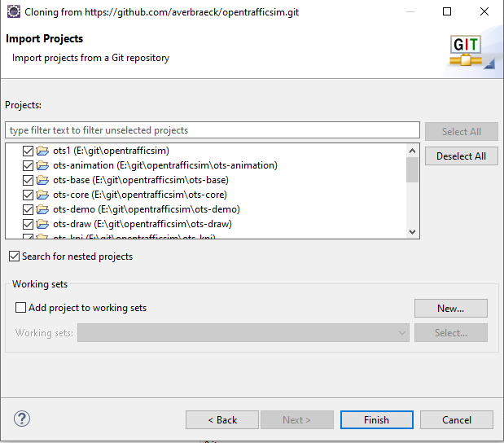Click the ots-draw folder icon

tap(42, 224)
